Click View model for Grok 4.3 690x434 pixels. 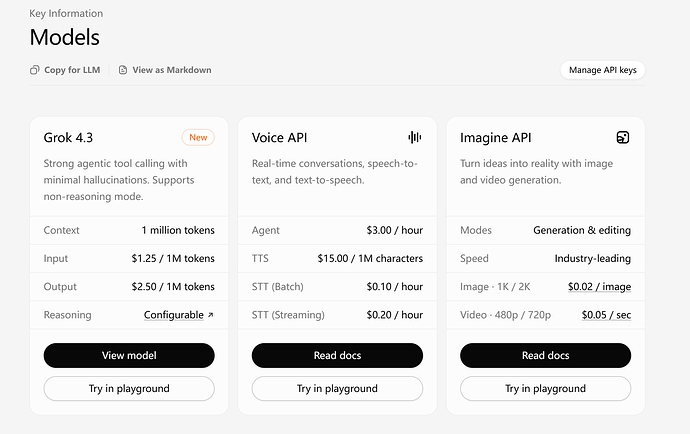coord(129,355)
